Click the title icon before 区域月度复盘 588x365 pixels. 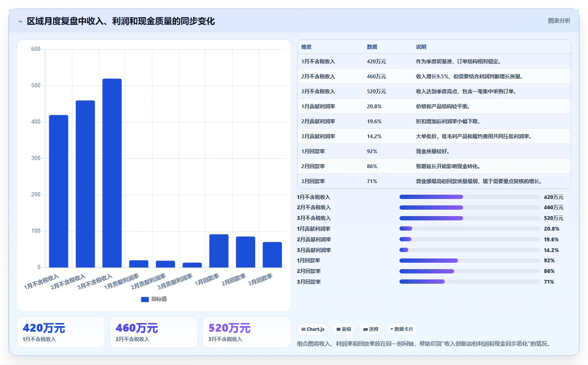[20, 21]
